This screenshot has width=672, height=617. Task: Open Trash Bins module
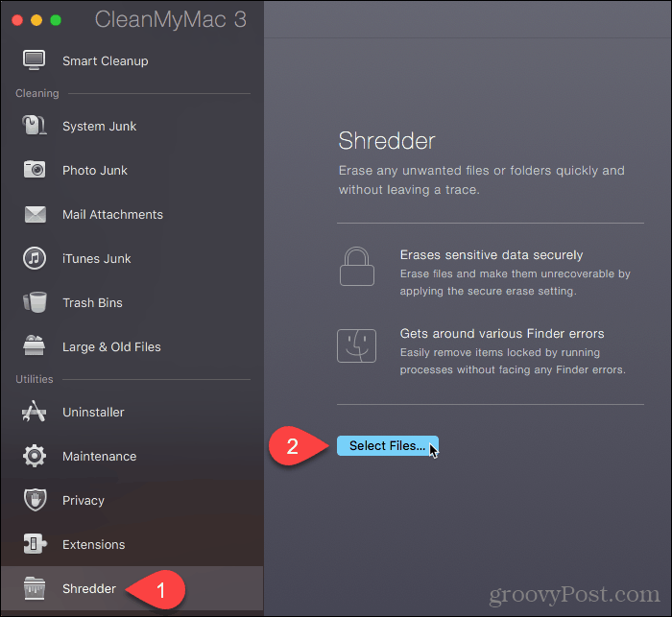point(92,302)
